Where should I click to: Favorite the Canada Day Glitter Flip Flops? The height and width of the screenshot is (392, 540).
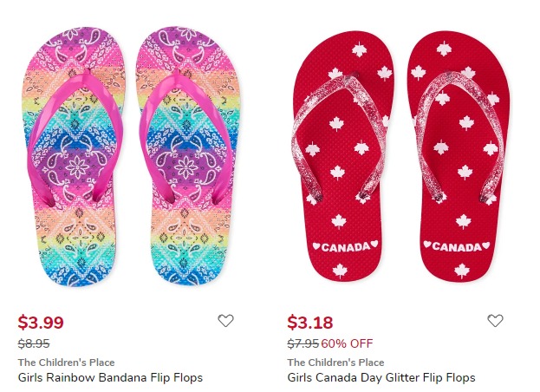(x=495, y=321)
